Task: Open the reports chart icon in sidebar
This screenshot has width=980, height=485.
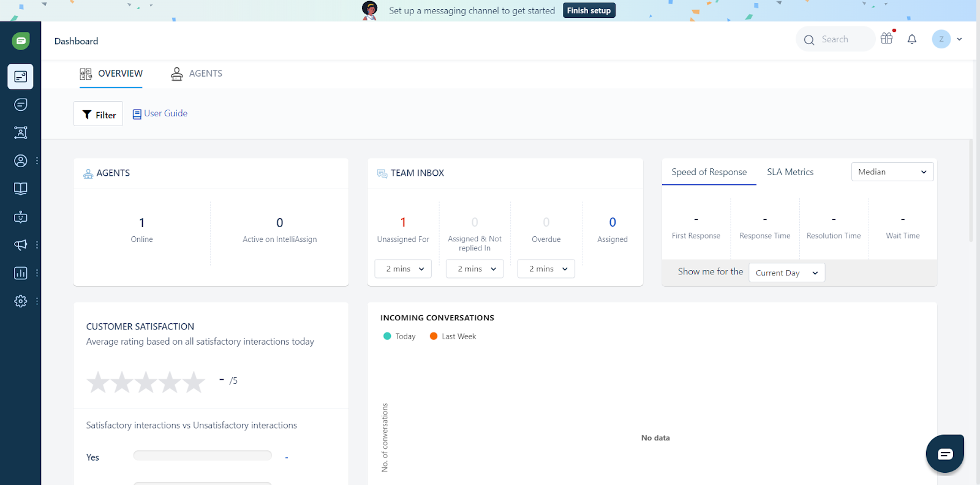Action: [20, 273]
